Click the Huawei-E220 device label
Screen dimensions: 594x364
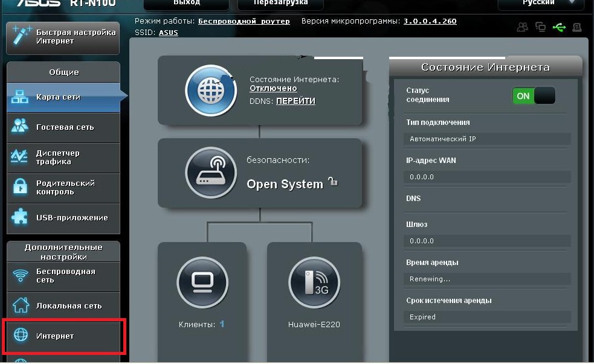314,324
